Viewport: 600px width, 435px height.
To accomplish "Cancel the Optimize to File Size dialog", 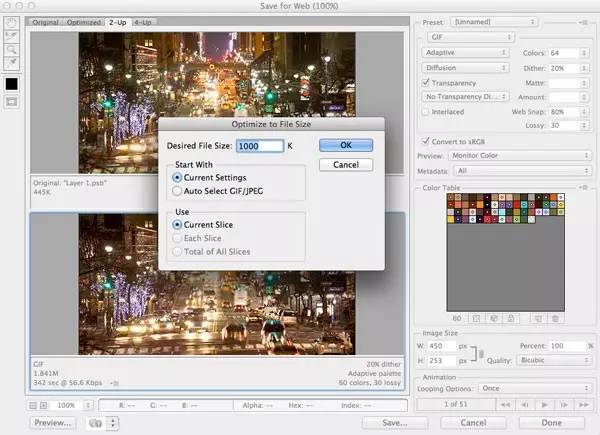I will tap(345, 164).
